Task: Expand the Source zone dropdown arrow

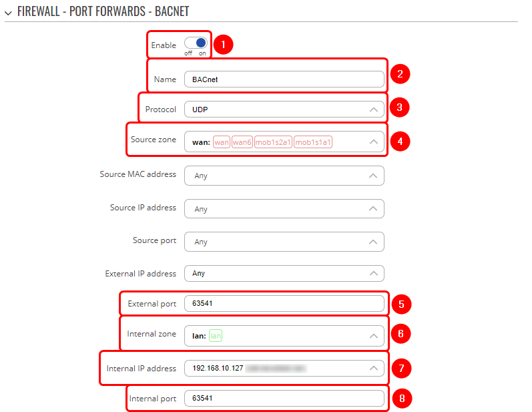Action: (x=373, y=142)
